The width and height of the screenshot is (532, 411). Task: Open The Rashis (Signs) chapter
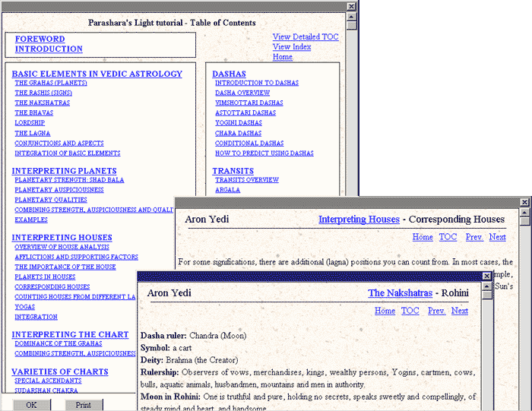[x=43, y=93]
